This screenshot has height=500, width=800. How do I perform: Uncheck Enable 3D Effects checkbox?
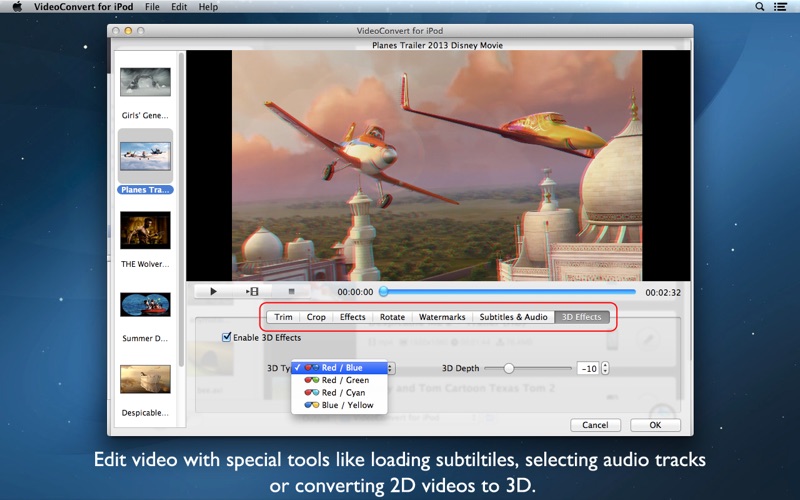227,337
